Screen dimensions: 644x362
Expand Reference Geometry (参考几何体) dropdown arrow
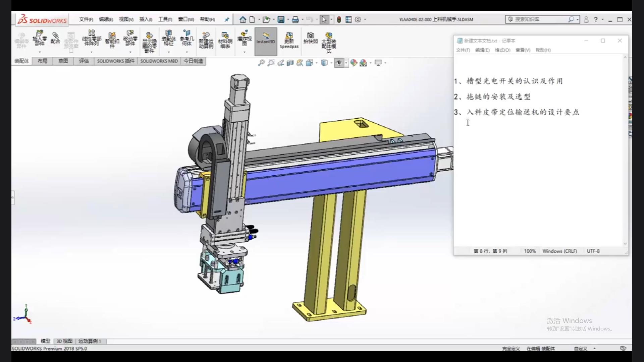pos(187,52)
